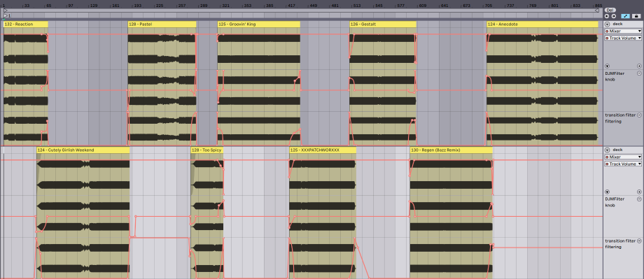Image resolution: width=644 pixels, height=279 pixels.
Task: Collapse automation lanes arrow on lower deck
Action: click(607, 192)
